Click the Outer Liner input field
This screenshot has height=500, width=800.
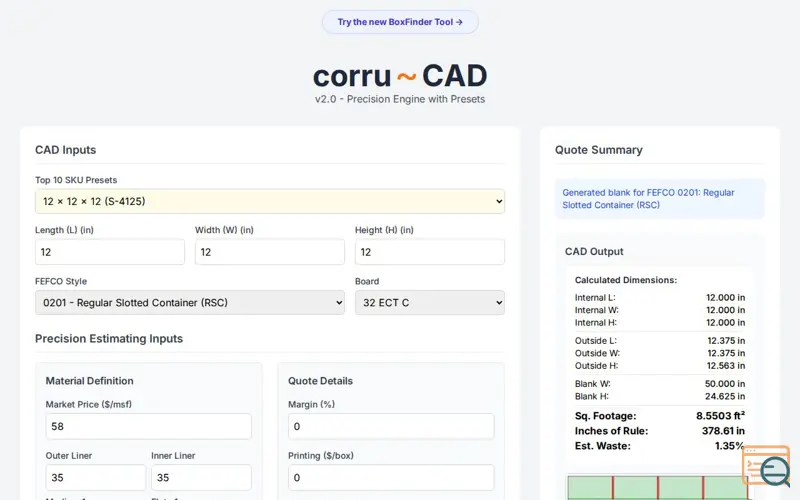tap(95, 478)
